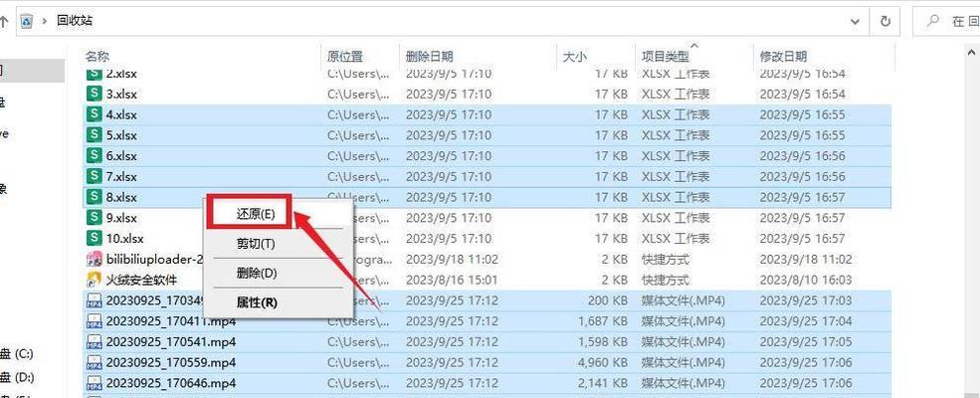Click the 3.xlsx spreadsheet icon
980x398 pixels.
(95, 94)
